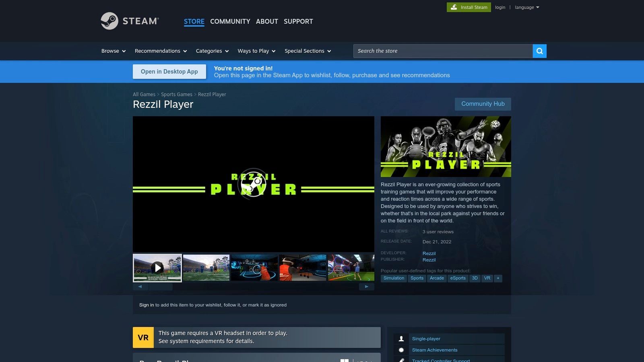Viewport: 644px width, 362px height.
Task: Click the Single-player person icon
Action: click(x=401, y=339)
